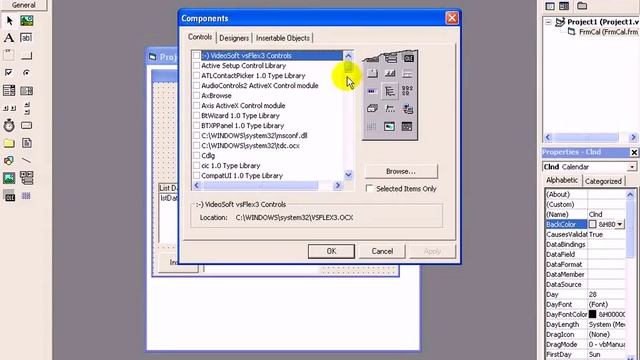Open the BackColor property dropdown arrow
This screenshot has height=360, width=640.
tap(620, 224)
